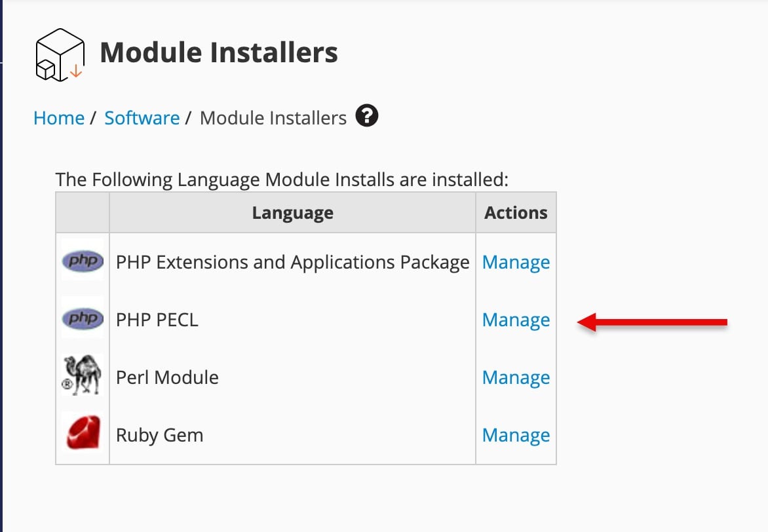This screenshot has width=768, height=532.
Task: Select the Perl Module label
Action: tap(167, 378)
